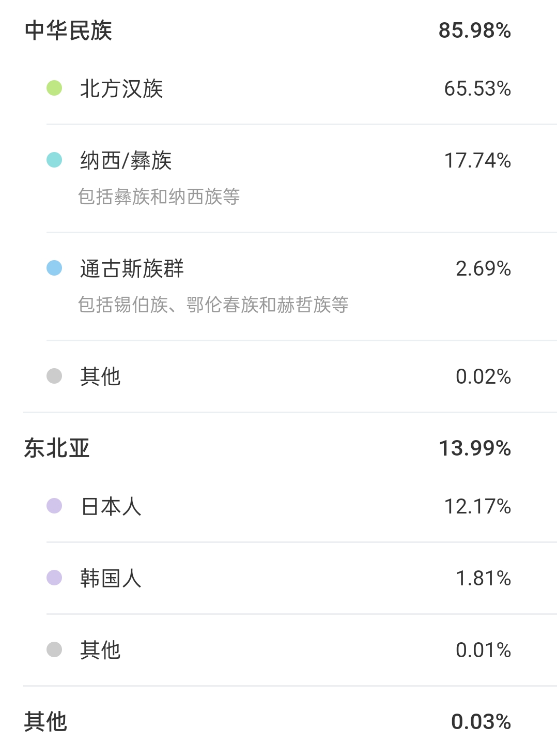Tap the description 包括彝族和纳西族等
Image resolution: width=557 pixels, height=756 pixels.
click(x=159, y=196)
